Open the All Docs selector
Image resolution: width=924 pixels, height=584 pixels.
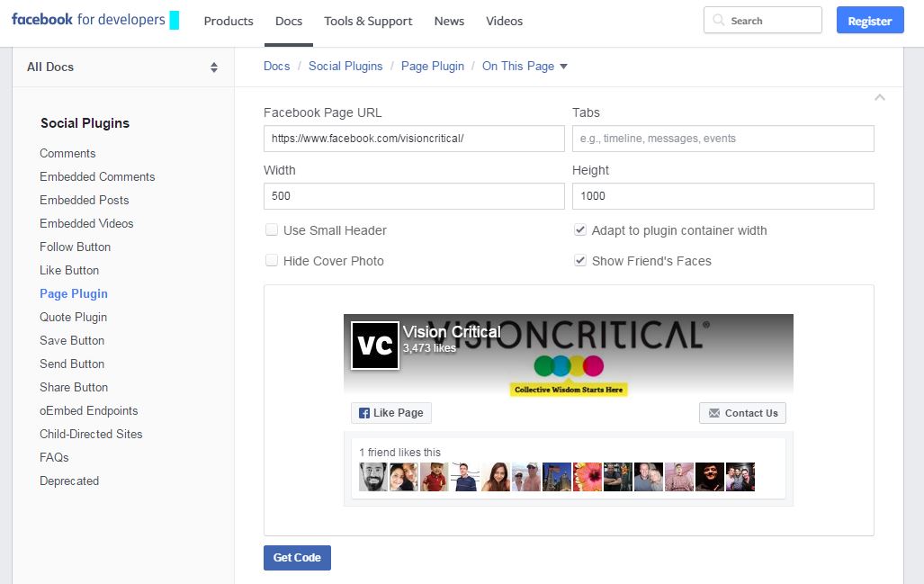click(x=123, y=67)
